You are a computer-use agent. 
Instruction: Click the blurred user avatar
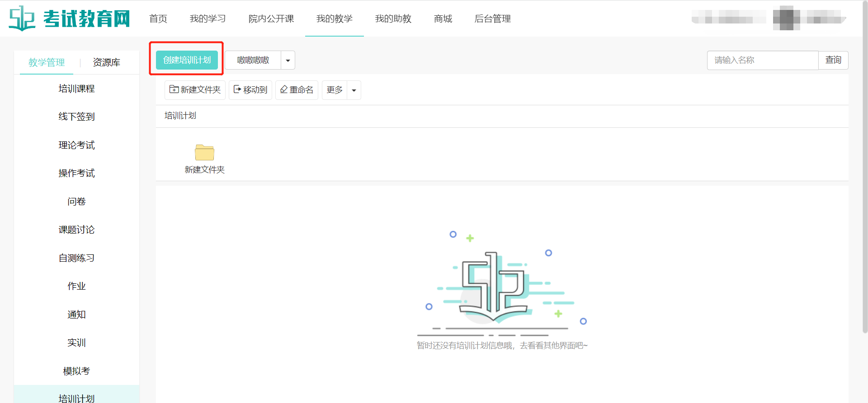point(786,18)
